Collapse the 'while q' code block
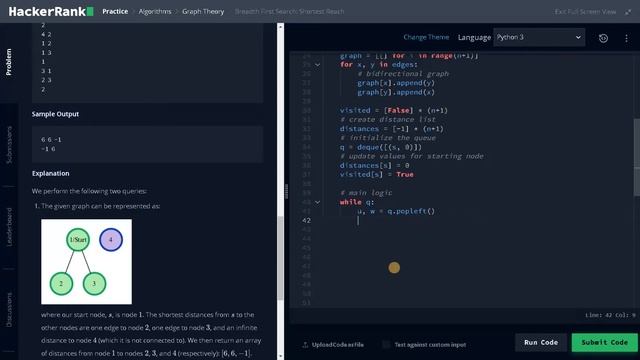 [317, 202]
